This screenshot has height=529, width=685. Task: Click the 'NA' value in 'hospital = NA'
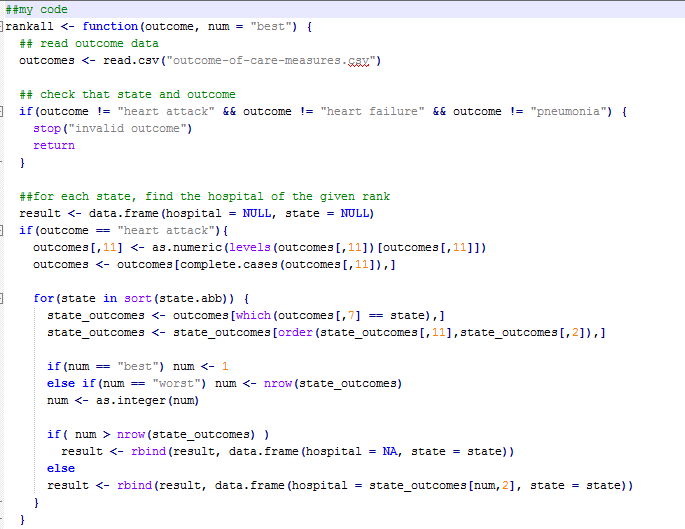[x=390, y=452]
